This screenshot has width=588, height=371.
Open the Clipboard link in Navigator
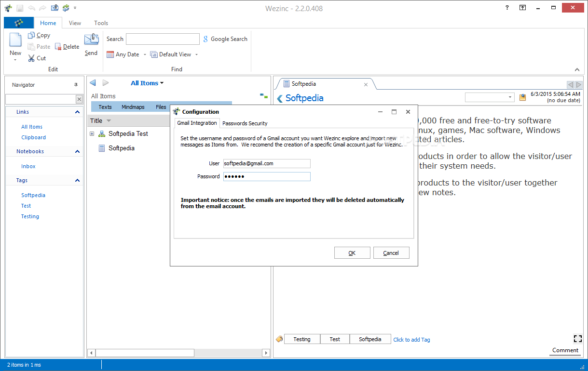(33, 137)
